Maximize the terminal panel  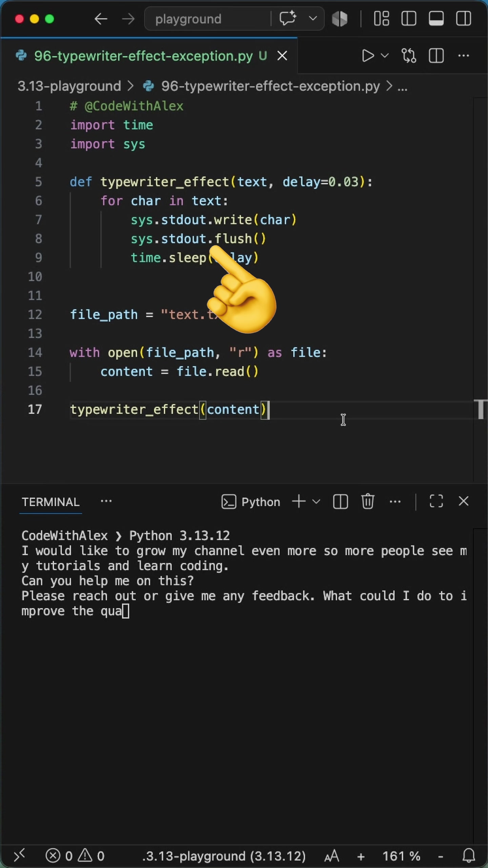pos(436,501)
